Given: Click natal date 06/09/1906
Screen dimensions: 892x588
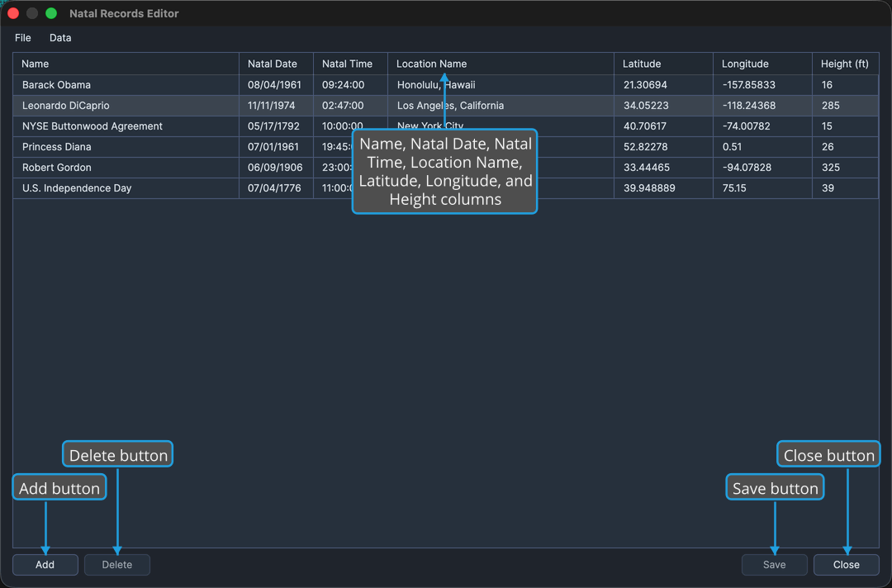Looking at the screenshot, I should 276,167.
